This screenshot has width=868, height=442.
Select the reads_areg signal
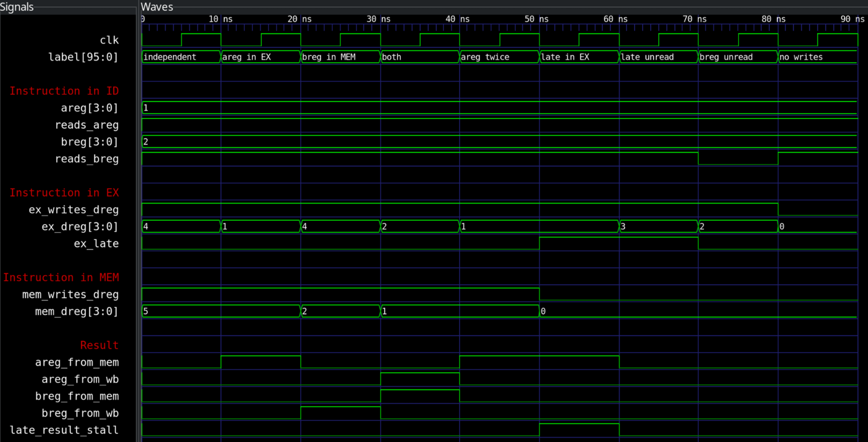pyautogui.click(x=87, y=125)
